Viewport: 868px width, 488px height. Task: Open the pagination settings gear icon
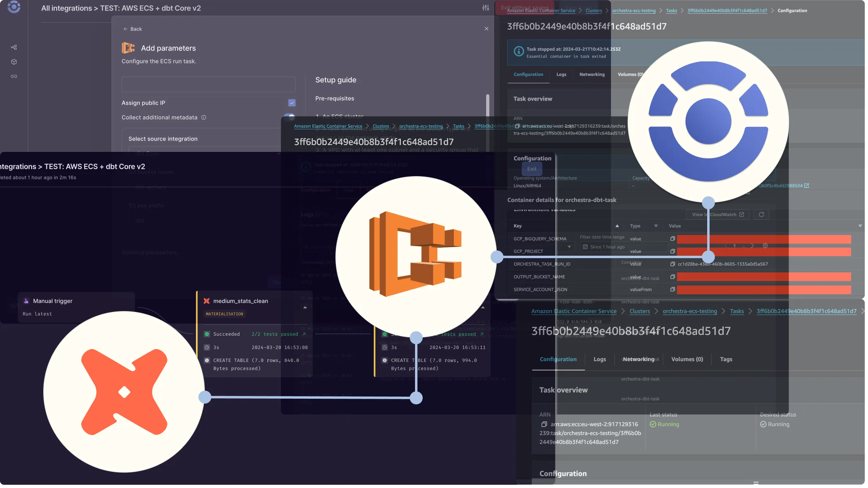(765, 245)
